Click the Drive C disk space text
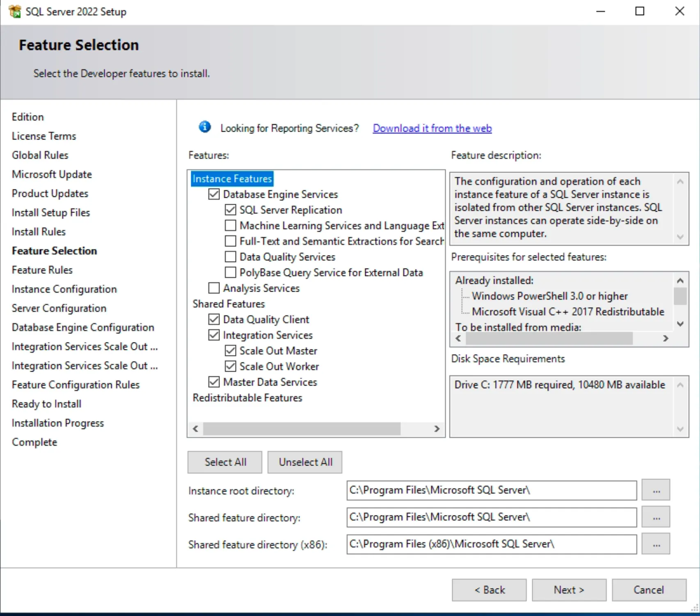The image size is (700, 616). [x=560, y=385]
